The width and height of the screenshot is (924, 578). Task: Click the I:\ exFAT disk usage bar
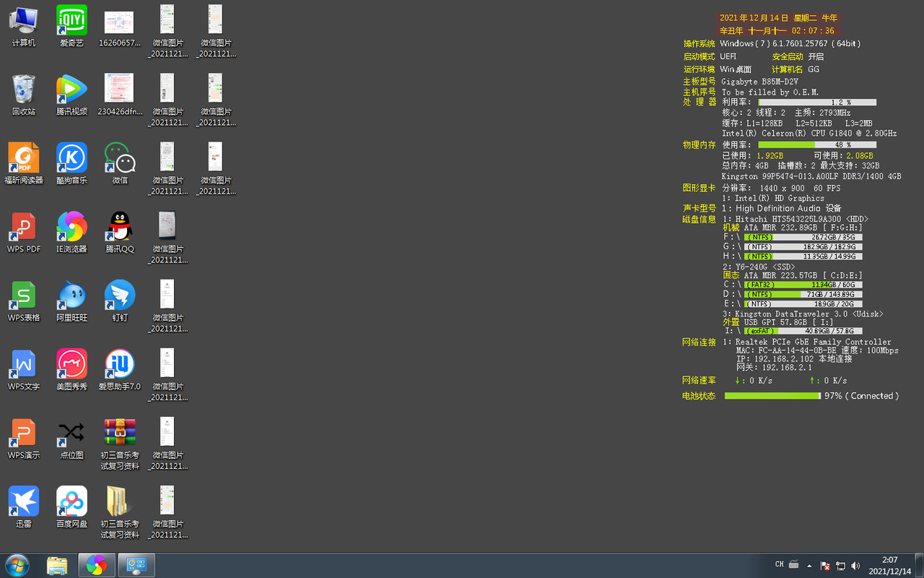pos(803,331)
